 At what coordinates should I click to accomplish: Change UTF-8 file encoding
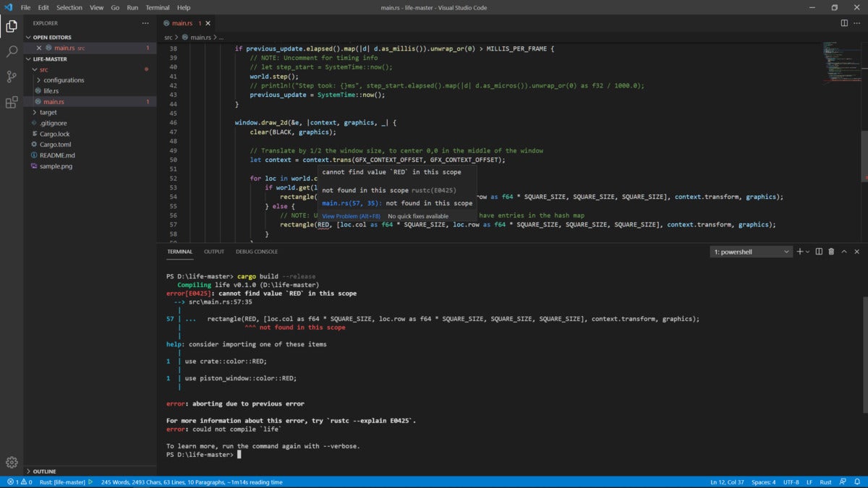tap(792, 482)
